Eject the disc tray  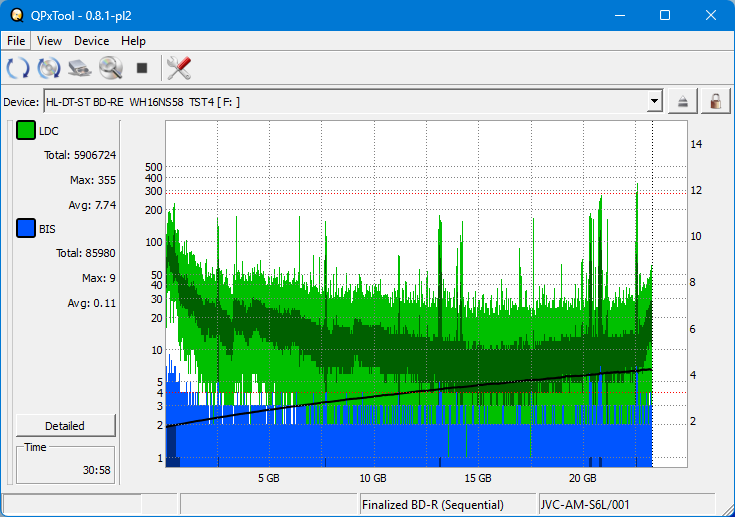pyautogui.click(x=683, y=102)
